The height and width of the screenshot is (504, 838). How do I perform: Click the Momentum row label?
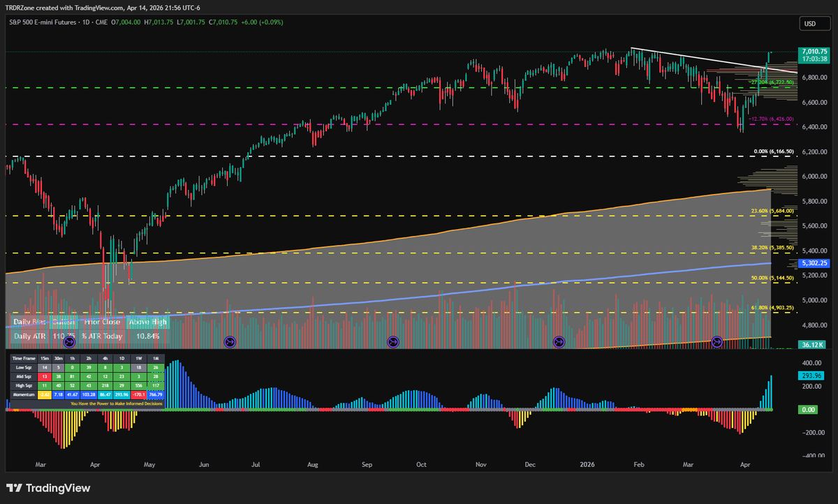point(24,394)
